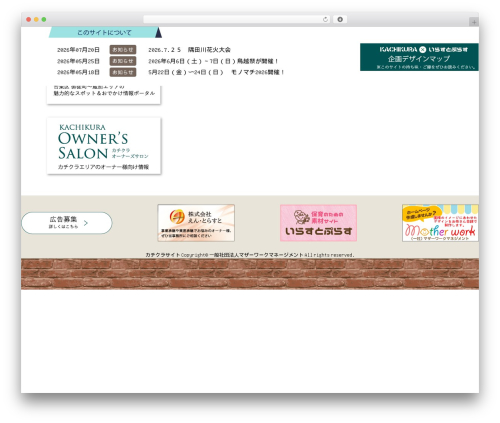500x423 pixels.
Task: Click the round extension icon beside address bar
Action: [340, 19]
